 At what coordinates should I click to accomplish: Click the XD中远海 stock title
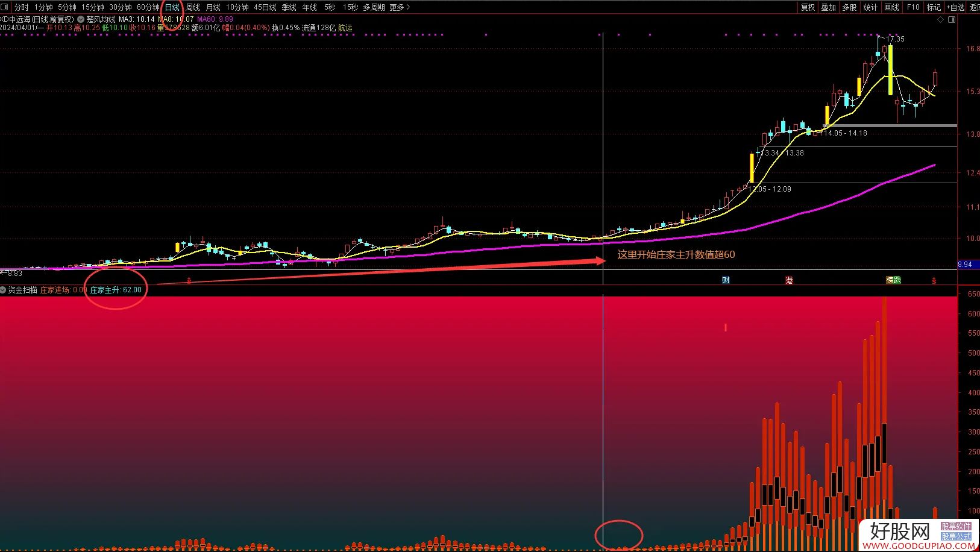click(37, 19)
